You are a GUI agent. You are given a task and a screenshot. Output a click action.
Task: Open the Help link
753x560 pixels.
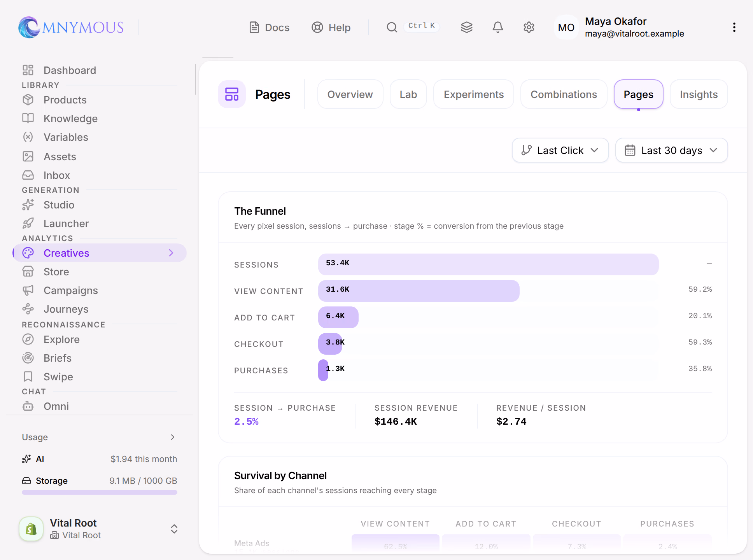[331, 27]
